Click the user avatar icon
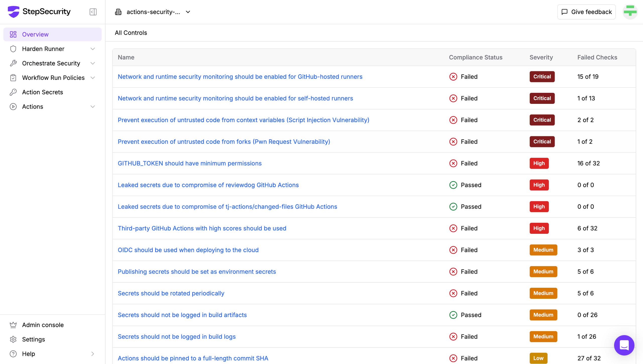Image resolution: width=643 pixels, height=364 pixels. (x=630, y=12)
